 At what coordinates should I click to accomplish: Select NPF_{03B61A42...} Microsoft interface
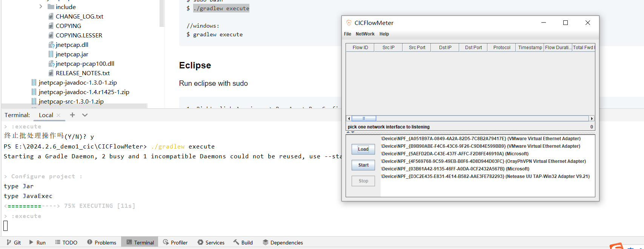click(455, 169)
